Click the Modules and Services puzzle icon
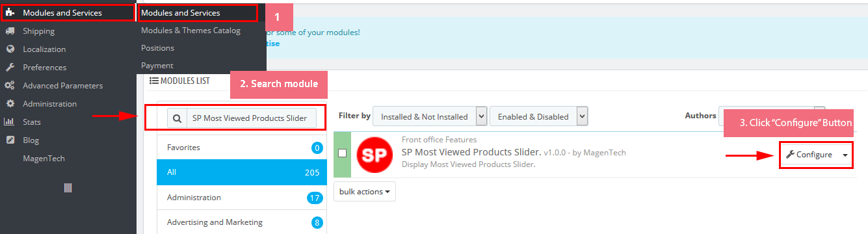This screenshot has height=234, width=868. click(10, 12)
